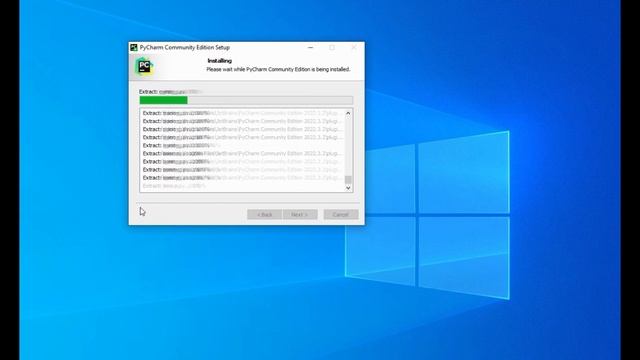Click the extract log scroll-up arrow
Screen dimensions: 640x360
coord(348,113)
